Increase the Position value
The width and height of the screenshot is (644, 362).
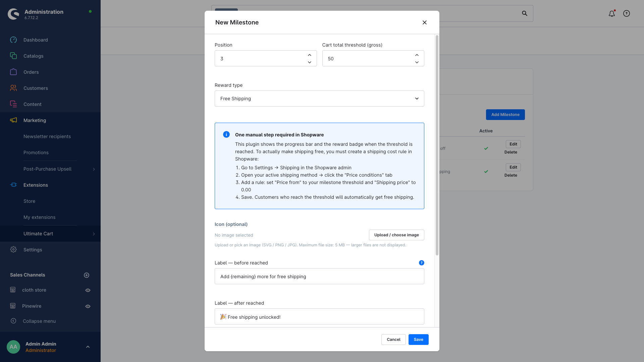pos(310,55)
